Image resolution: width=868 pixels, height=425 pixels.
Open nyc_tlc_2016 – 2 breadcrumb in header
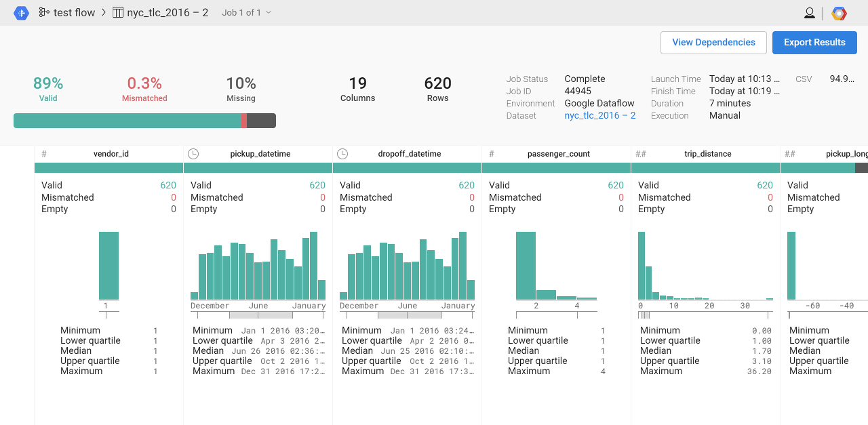(x=167, y=13)
